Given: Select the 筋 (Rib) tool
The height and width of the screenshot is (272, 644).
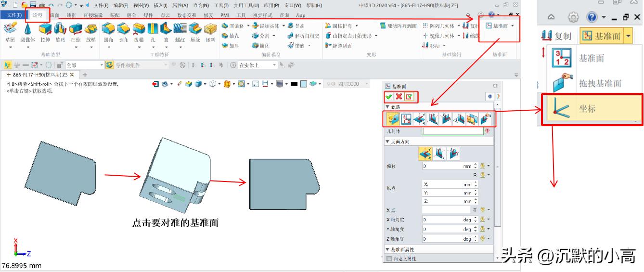Looking at the screenshot, I should 166,32.
